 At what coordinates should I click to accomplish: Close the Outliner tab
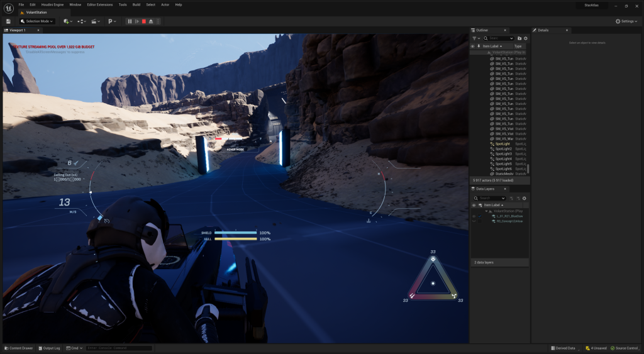point(505,30)
